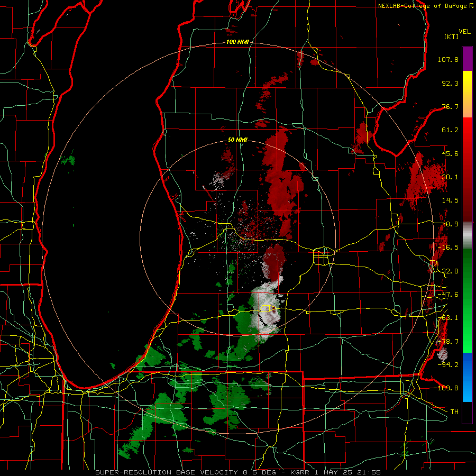Click the blue segment of the velocity color bar

click(x=467, y=377)
